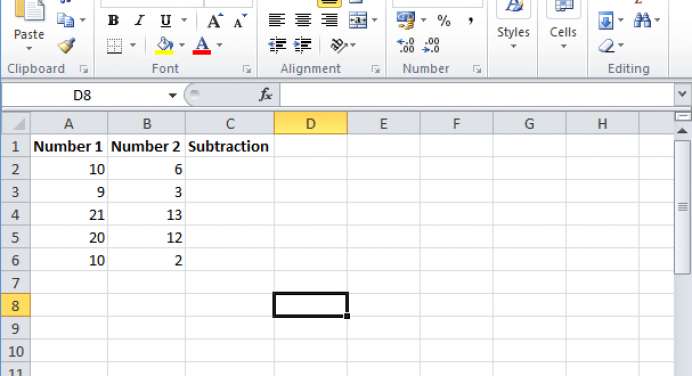Open underline style dropdown arrow
This screenshot has width=692, height=376.
click(x=184, y=20)
